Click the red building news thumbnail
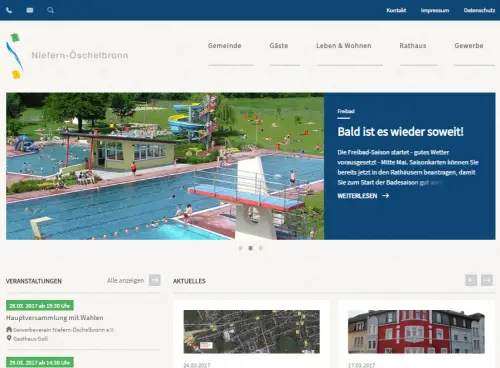Image resolution: width=500 pixels, height=368 pixels. (416, 332)
